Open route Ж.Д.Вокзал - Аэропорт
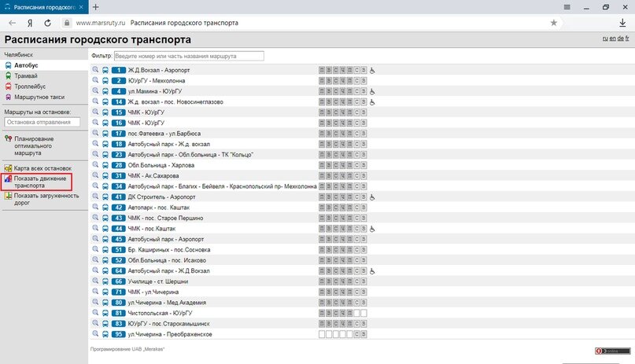Viewport: 635px width, 364px height. (159, 71)
